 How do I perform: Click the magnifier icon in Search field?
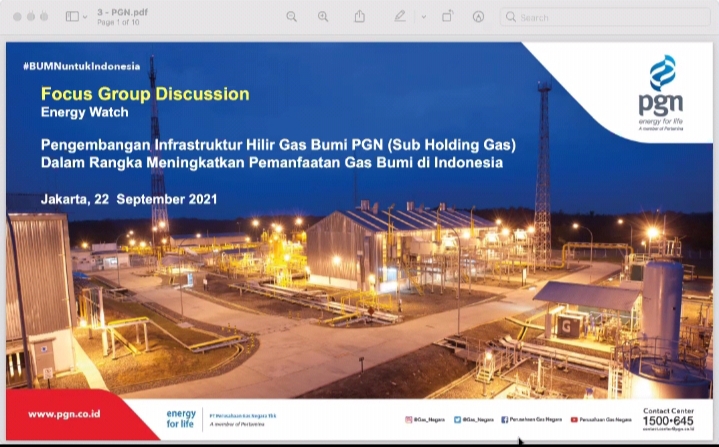point(510,17)
